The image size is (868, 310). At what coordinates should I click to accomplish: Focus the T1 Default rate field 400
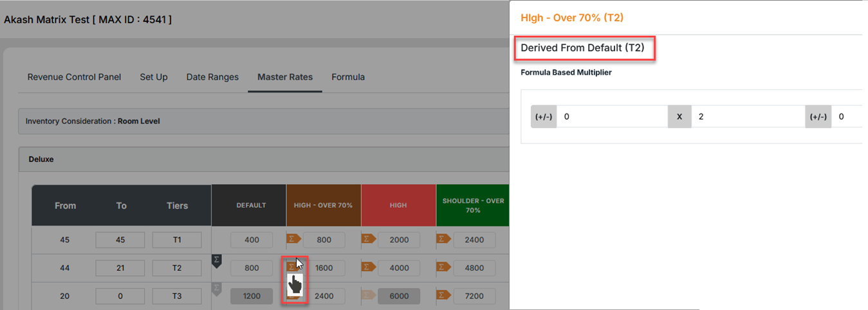point(252,240)
